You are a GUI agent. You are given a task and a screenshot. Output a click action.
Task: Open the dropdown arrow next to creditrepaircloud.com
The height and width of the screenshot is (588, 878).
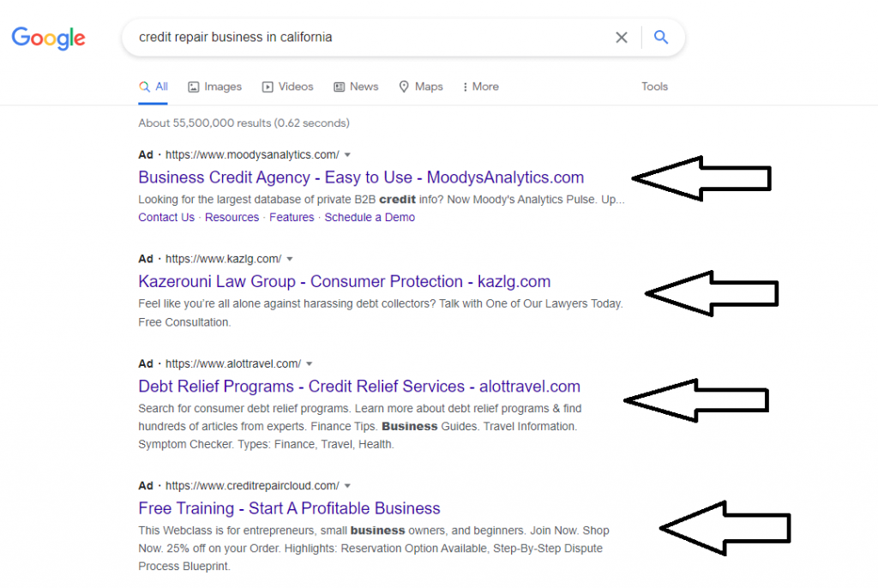click(347, 484)
